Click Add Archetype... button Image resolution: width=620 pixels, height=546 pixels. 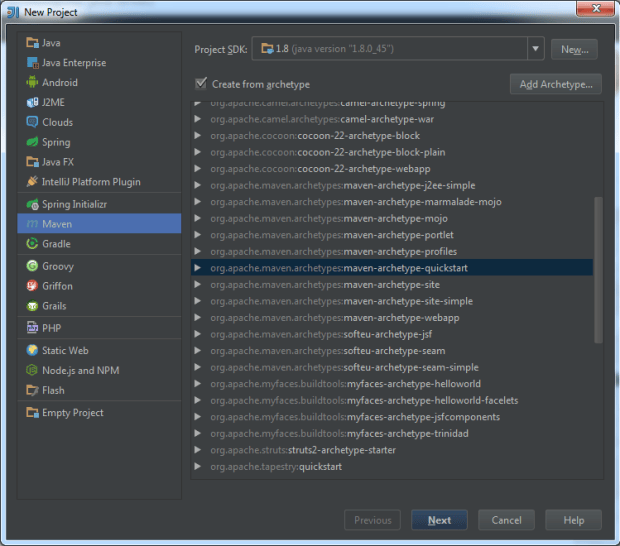click(x=556, y=84)
